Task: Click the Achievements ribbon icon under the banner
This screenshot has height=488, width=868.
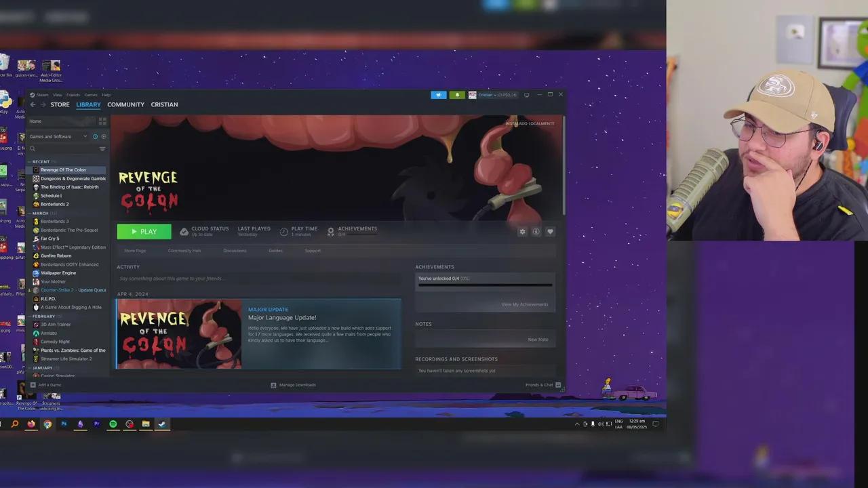Action: pos(330,232)
